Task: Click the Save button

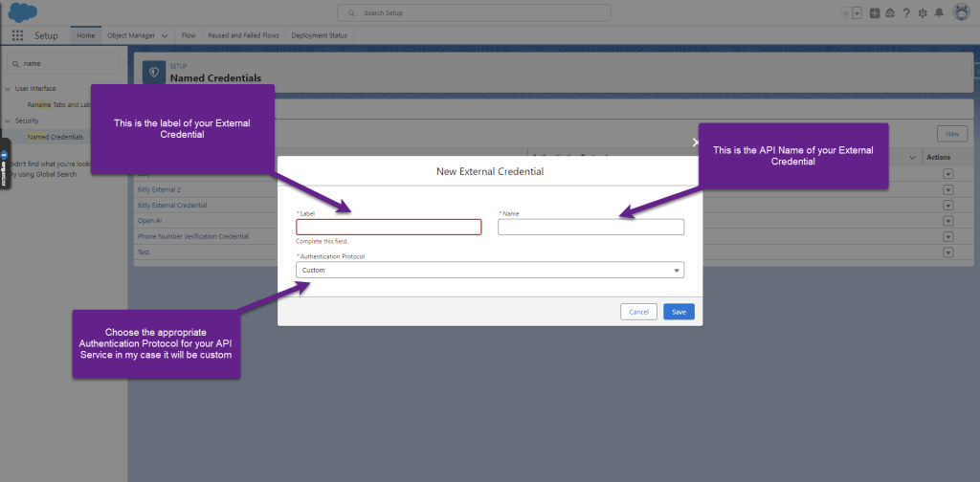Action: point(679,312)
